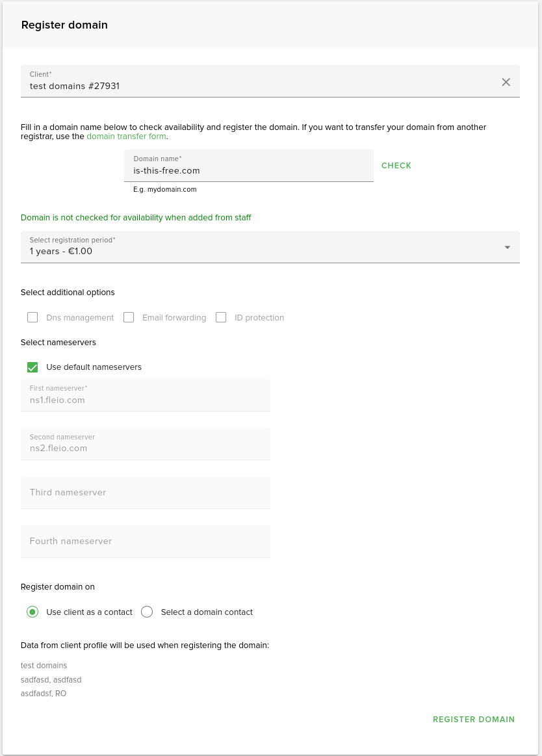The height and width of the screenshot is (756, 542).
Task: Click the CHECK button
Action: 396,166
